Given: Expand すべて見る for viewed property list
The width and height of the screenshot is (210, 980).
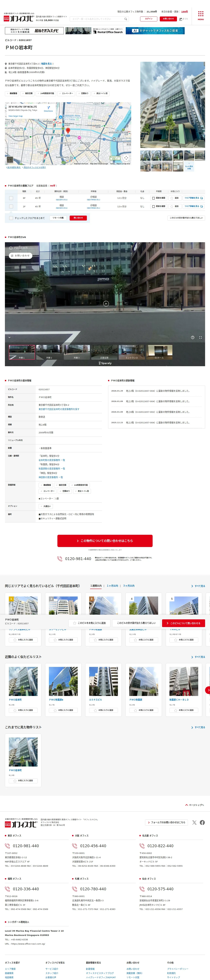Looking at the screenshot, I should tap(198, 727).
